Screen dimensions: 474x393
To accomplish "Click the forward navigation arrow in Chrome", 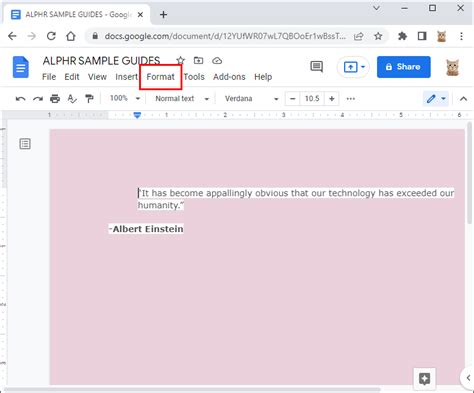I will pyautogui.click(x=32, y=36).
